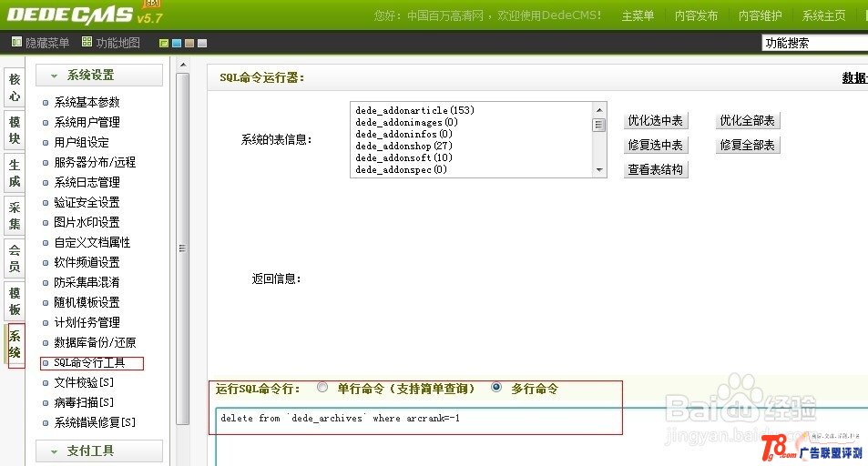This screenshot has height=466, width=868.
Task: Open 数据库备份/还原 in sidebar
Action: (94, 342)
